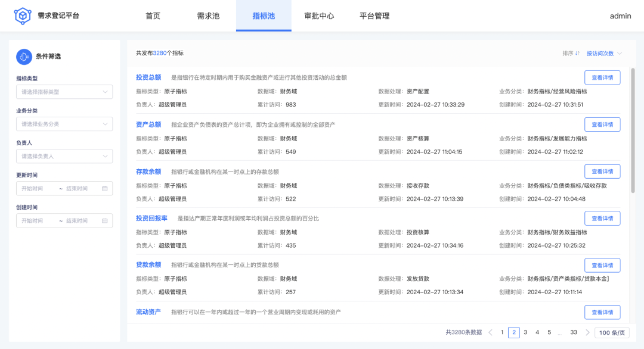Screen dimensions: 644x349
Task: Click the 条件筛选 filter icon
Action: click(x=24, y=57)
